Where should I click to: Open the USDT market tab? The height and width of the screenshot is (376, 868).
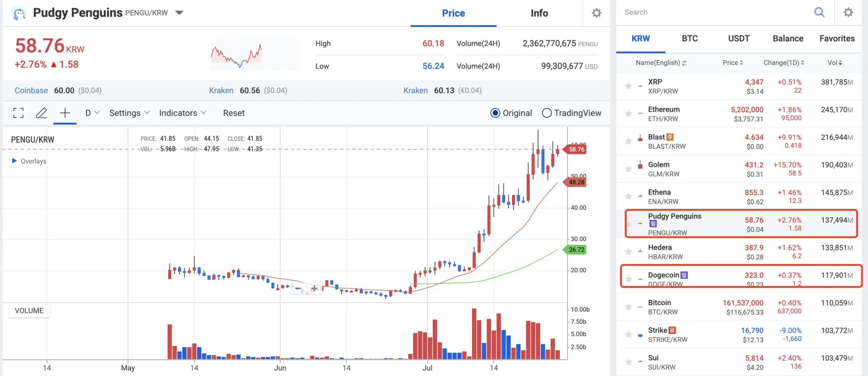[739, 39]
